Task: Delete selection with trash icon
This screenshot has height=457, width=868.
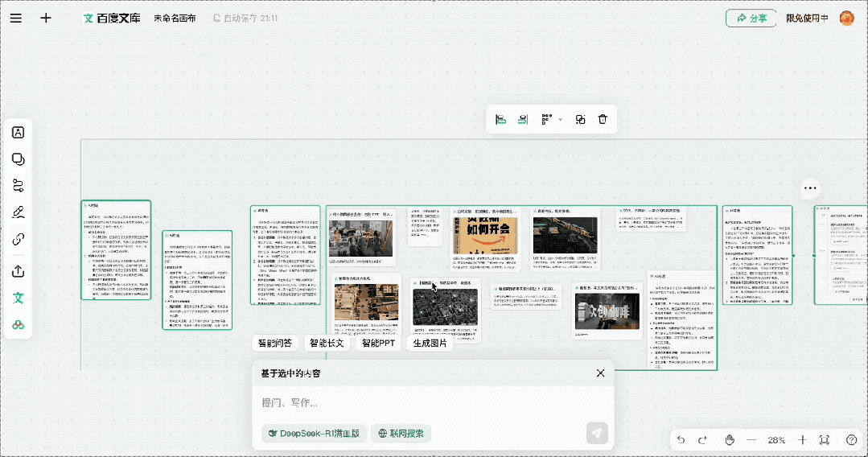Action: [x=603, y=119]
